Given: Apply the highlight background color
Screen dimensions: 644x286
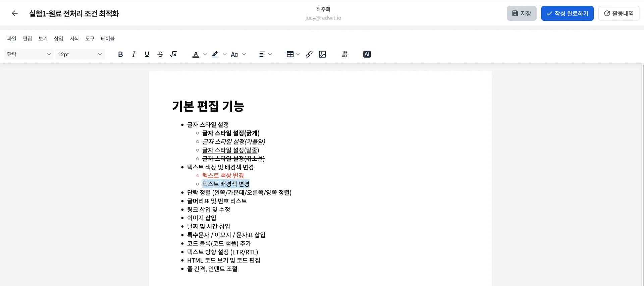Looking at the screenshot, I should click(x=215, y=54).
